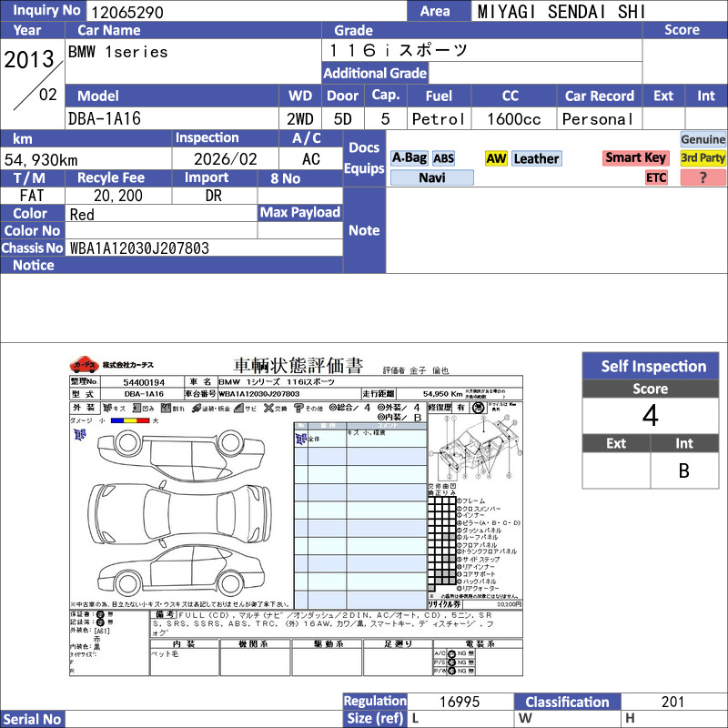
Task: Click chassis number WBA1A12030J207803
Action: [x=139, y=248]
